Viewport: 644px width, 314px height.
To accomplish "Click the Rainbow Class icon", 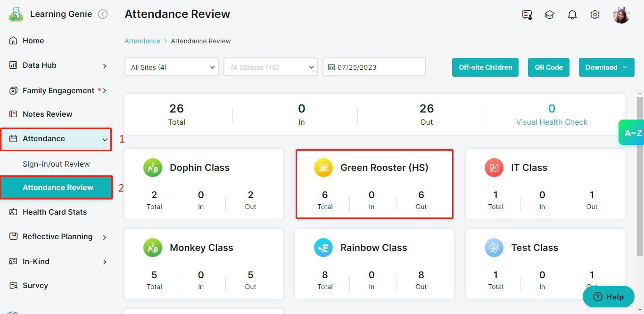I will [323, 248].
